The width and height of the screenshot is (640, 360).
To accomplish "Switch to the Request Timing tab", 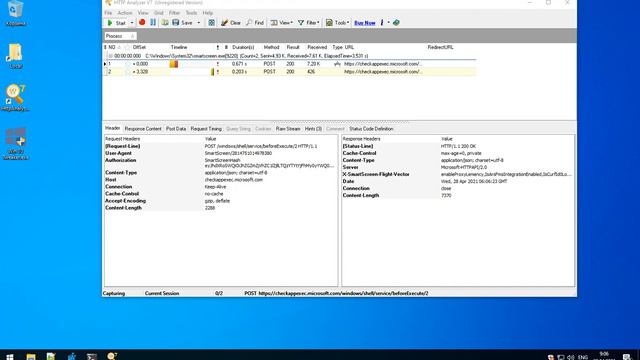I will [x=206, y=129].
